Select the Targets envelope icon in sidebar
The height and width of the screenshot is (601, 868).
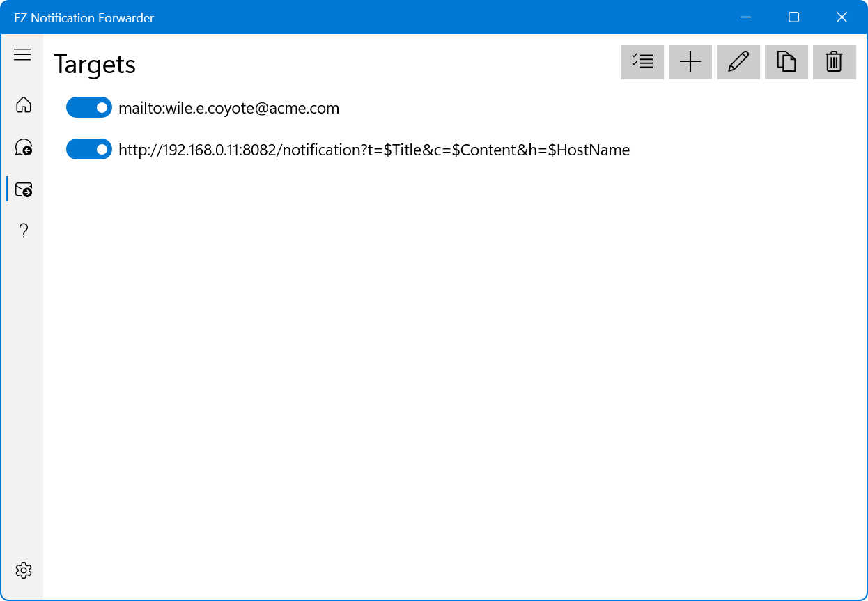click(x=24, y=189)
